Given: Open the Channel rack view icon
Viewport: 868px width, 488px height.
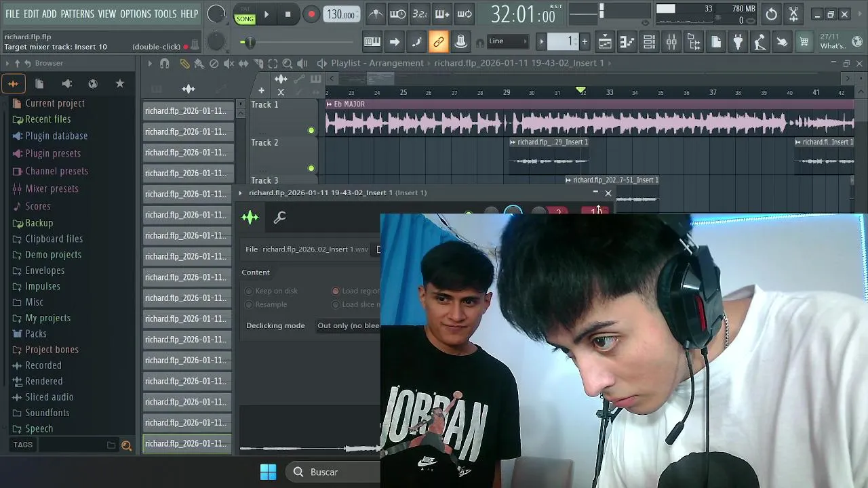Looking at the screenshot, I should [x=649, y=42].
